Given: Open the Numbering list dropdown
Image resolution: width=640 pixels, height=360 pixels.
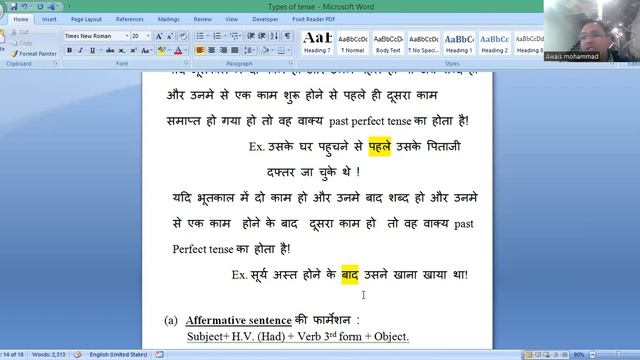Looking at the screenshot, I should pos(225,36).
